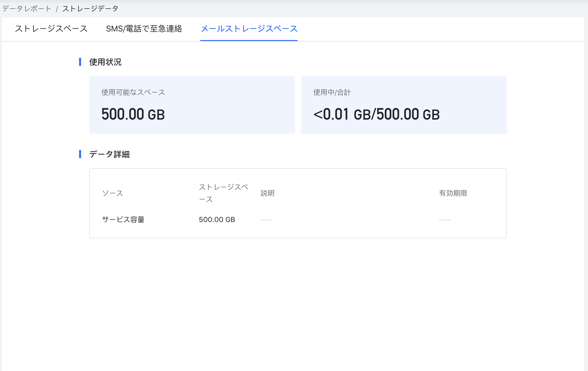
Task: Click the 500.00 GB available value
Action: (x=133, y=114)
